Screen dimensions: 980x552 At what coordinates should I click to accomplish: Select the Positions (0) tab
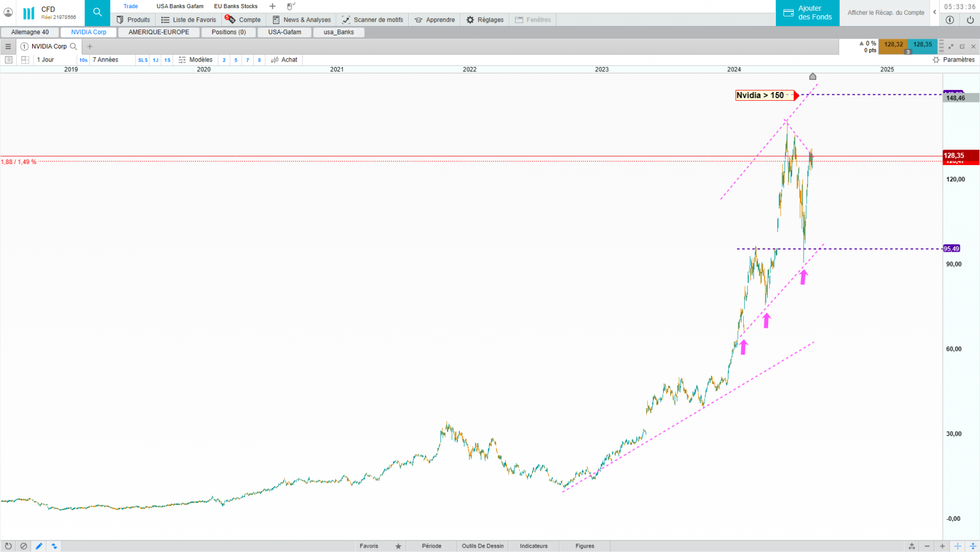coord(229,32)
